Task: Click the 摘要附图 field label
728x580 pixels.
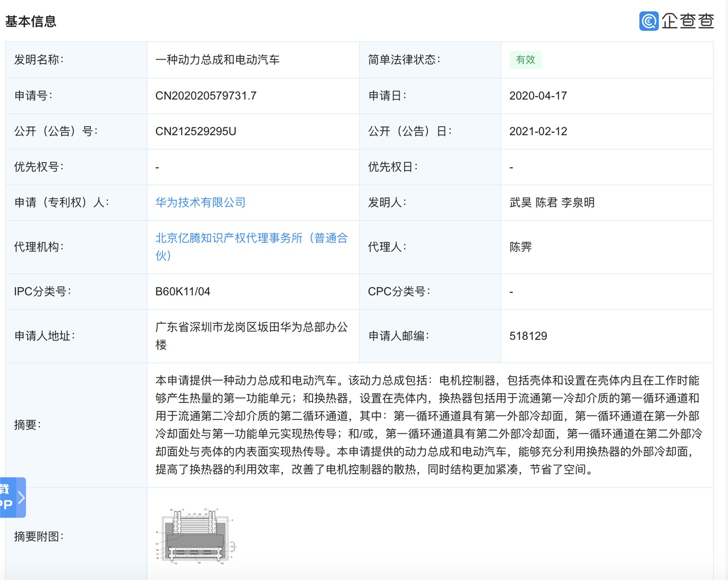Action: tap(39, 537)
